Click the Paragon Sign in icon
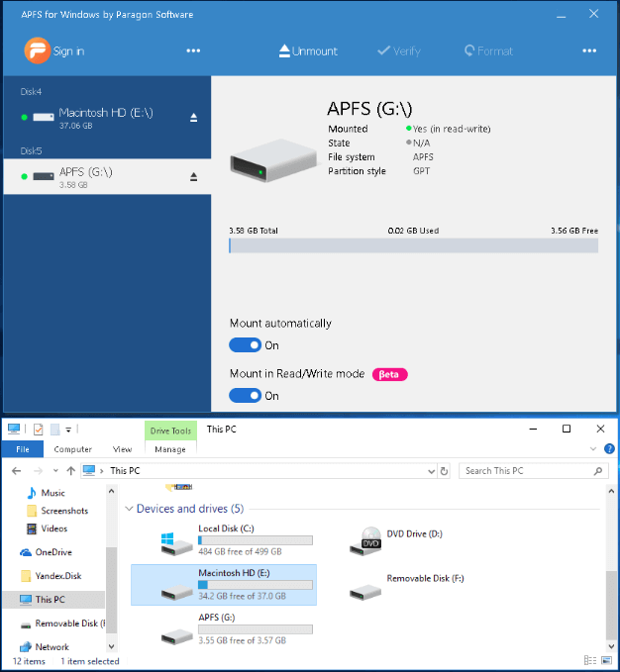Viewport: 620px width, 672px height. tap(37, 50)
